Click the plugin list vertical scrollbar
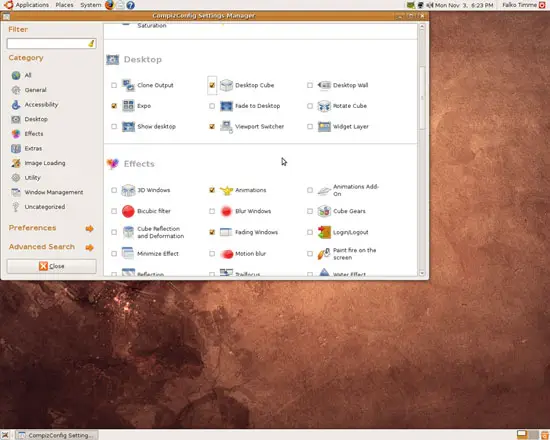The height and width of the screenshot is (440, 550). pyautogui.click(x=422, y=98)
